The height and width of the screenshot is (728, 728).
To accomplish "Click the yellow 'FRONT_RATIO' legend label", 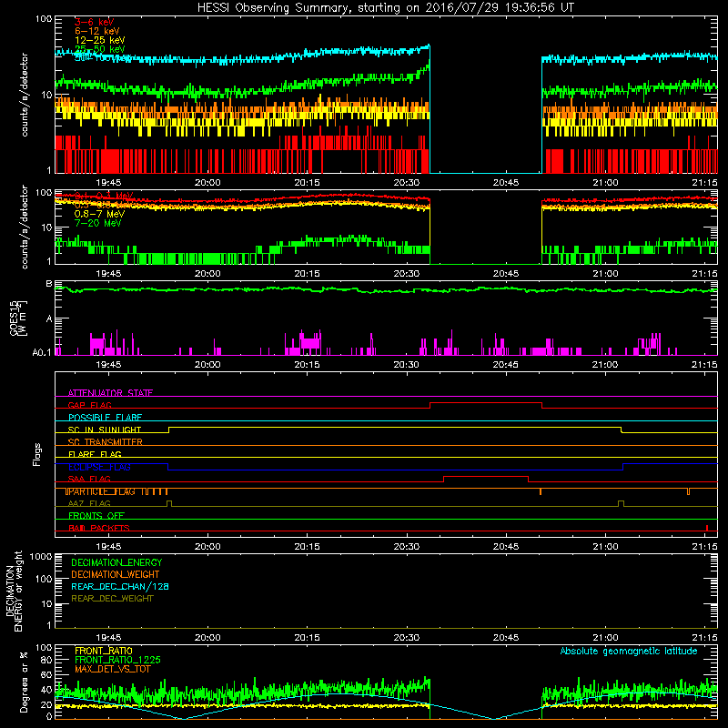I will click(x=104, y=651).
